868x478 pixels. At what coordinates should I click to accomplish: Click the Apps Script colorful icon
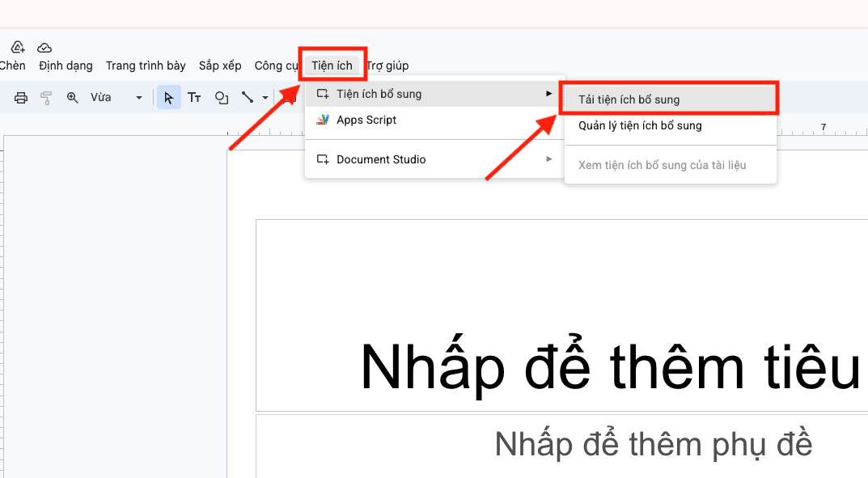[323, 120]
